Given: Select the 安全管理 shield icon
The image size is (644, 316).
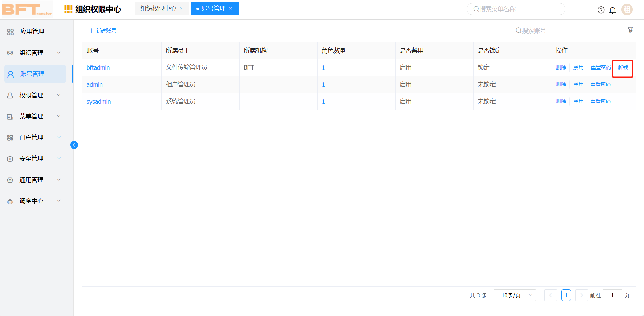Looking at the screenshot, I should [x=9, y=158].
